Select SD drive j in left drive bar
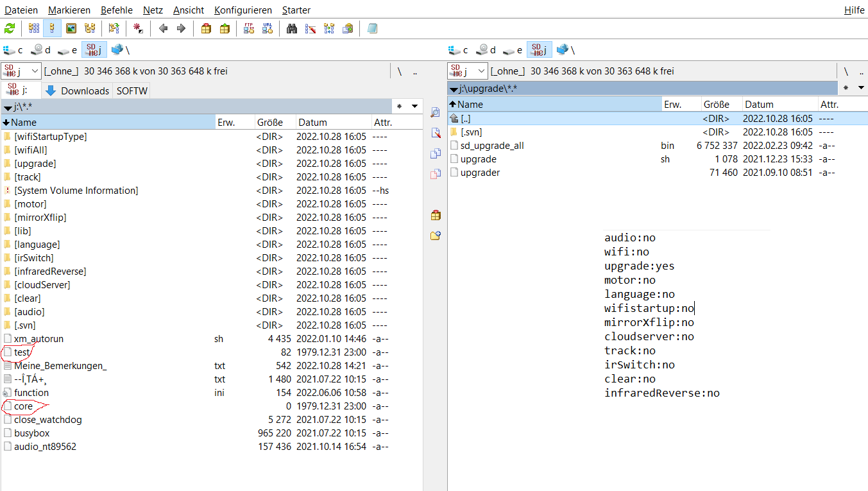Screen dimensions: 868x491 (x=94, y=50)
